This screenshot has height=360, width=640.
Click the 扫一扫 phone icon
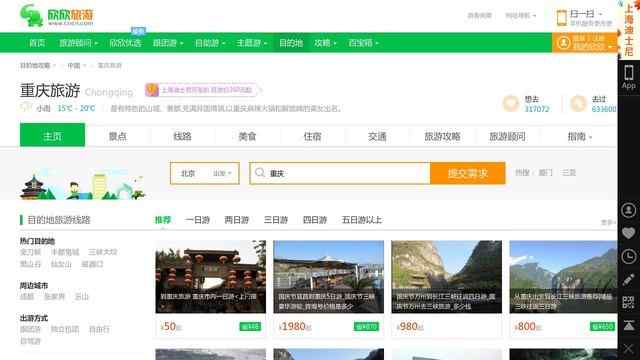(562, 18)
